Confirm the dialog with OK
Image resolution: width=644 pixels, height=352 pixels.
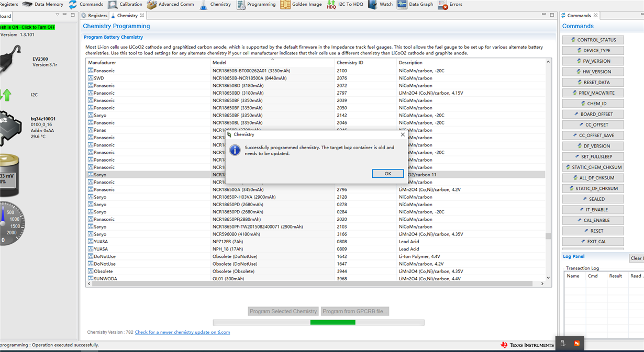point(387,174)
